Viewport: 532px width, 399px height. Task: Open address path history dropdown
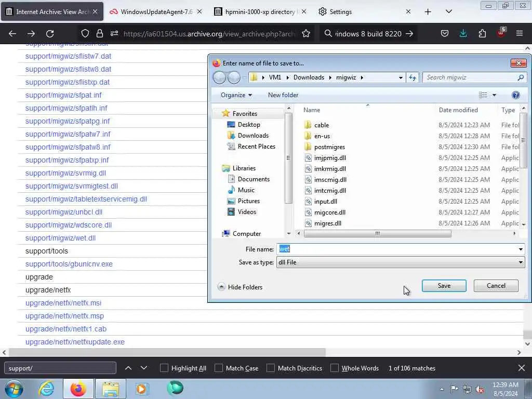pyautogui.click(x=401, y=78)
